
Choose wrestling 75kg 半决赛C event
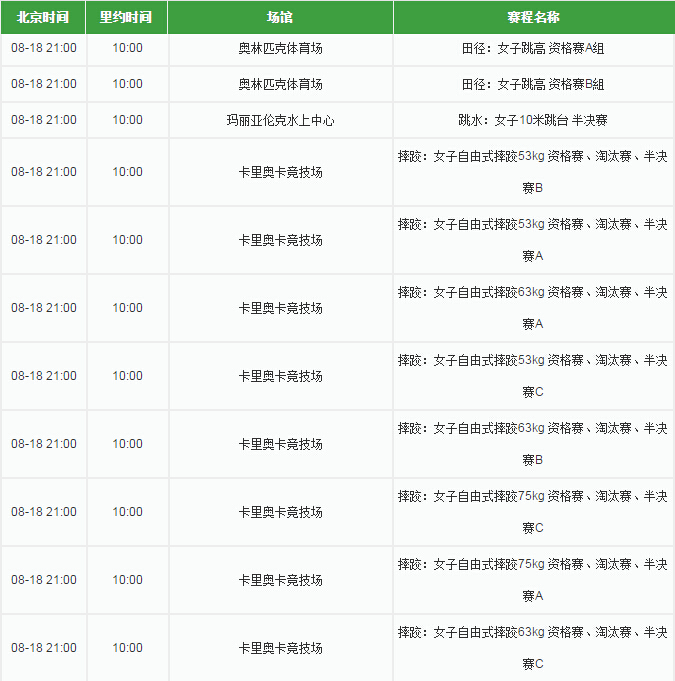tap(532, 512)
